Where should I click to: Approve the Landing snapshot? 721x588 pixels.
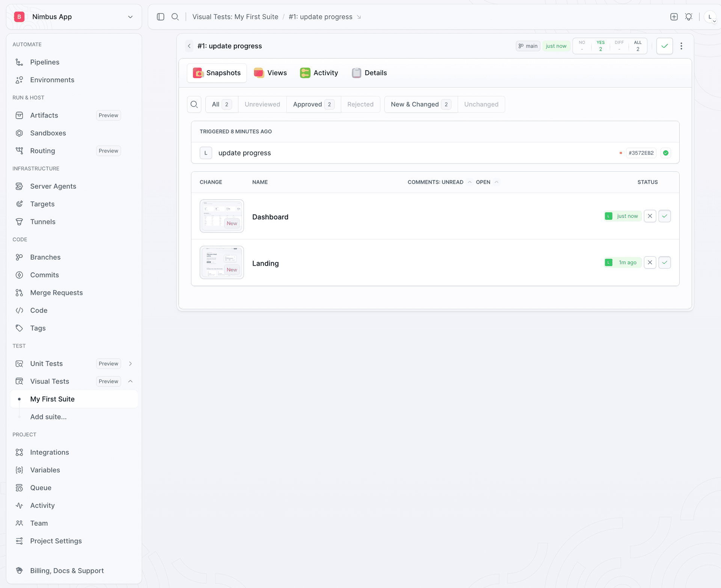665,263
